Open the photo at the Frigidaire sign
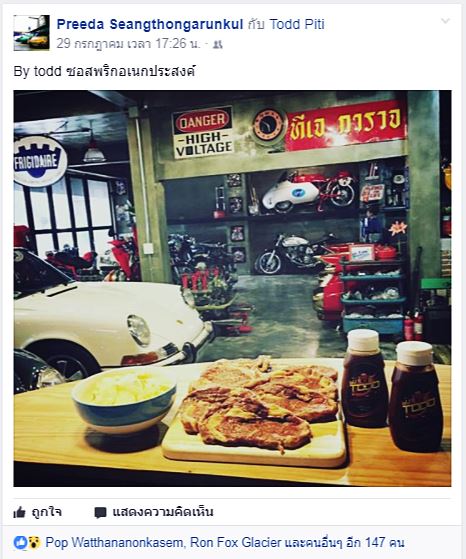This screenshot has width=466, height=559. coord(39,161)
